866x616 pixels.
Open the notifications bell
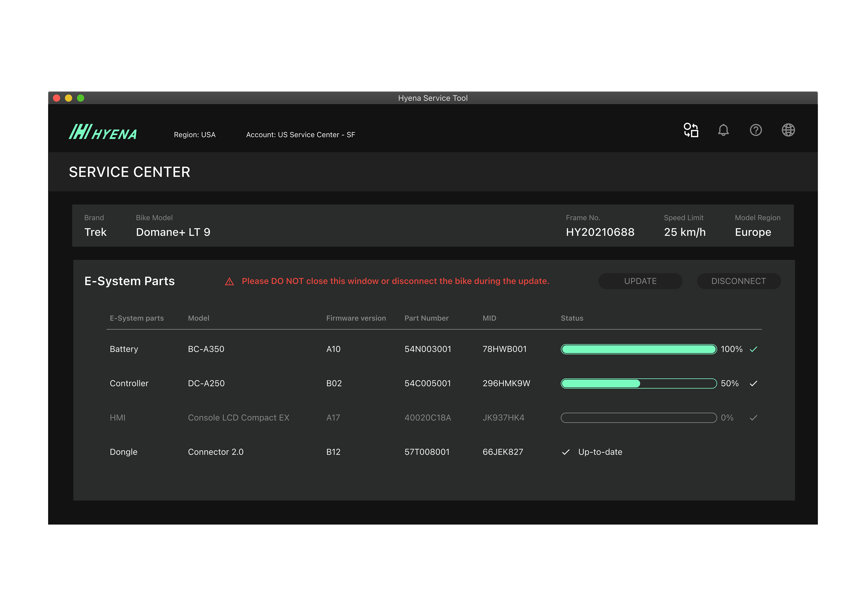tap(723, 130)
